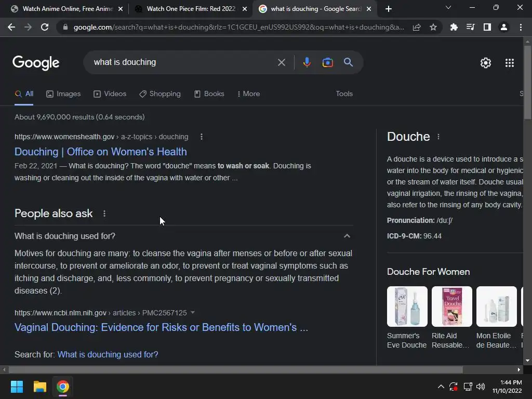Image resolution: width=532 pixels, height=399 pixels.
Task: Reload the current page
Action: (45, 27)
